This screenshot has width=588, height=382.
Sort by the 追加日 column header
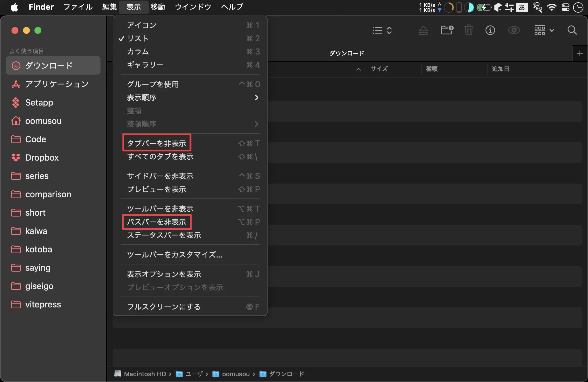click(500, 69)
